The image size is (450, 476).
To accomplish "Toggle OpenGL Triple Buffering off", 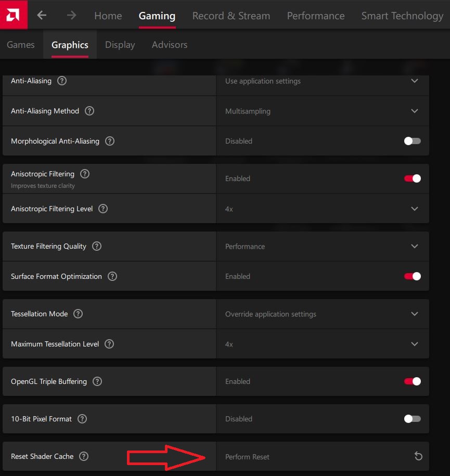I will [x=413, y=381].
